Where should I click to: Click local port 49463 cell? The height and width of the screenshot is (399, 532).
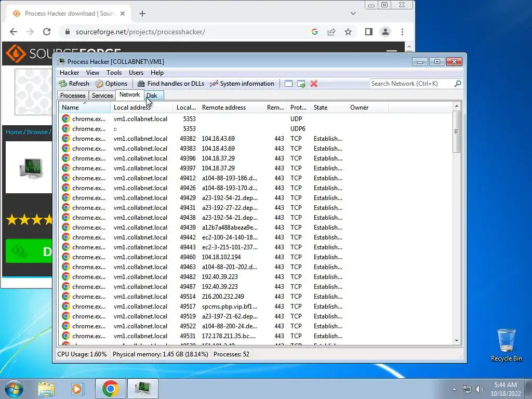[x=188, y=267]
